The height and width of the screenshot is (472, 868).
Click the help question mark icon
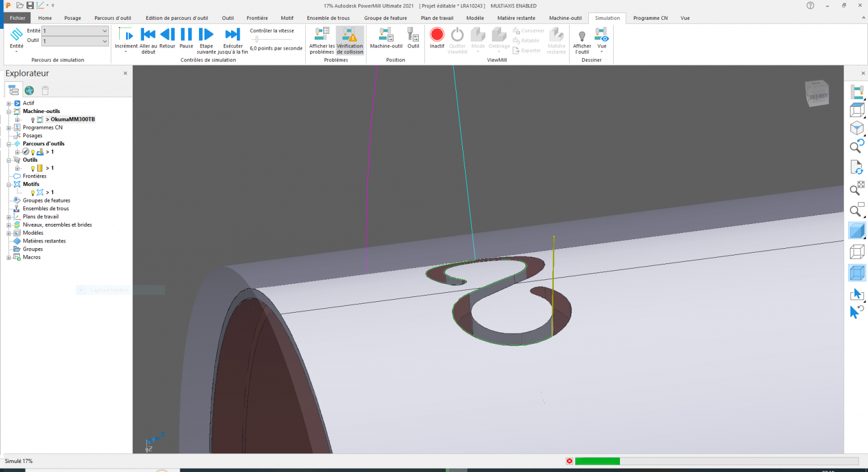point(810,6)
